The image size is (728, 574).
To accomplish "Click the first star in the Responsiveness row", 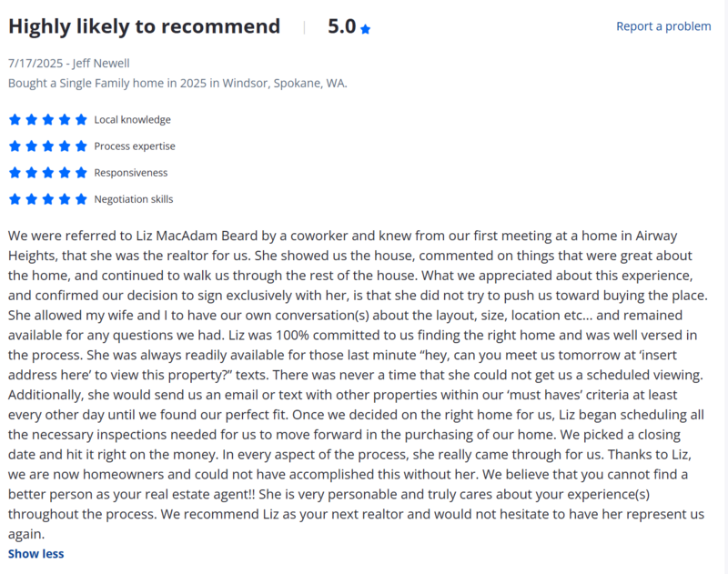I will click(14, 173).
